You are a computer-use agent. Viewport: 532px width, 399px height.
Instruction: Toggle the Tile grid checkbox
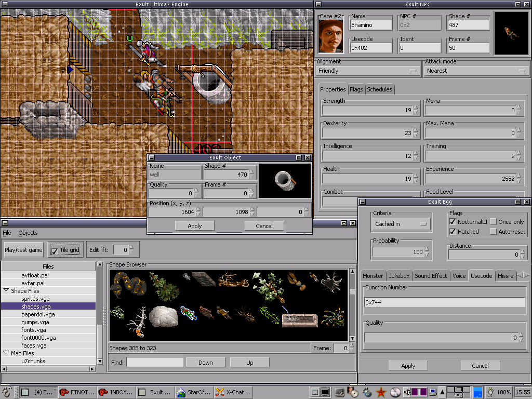point(55,251)
